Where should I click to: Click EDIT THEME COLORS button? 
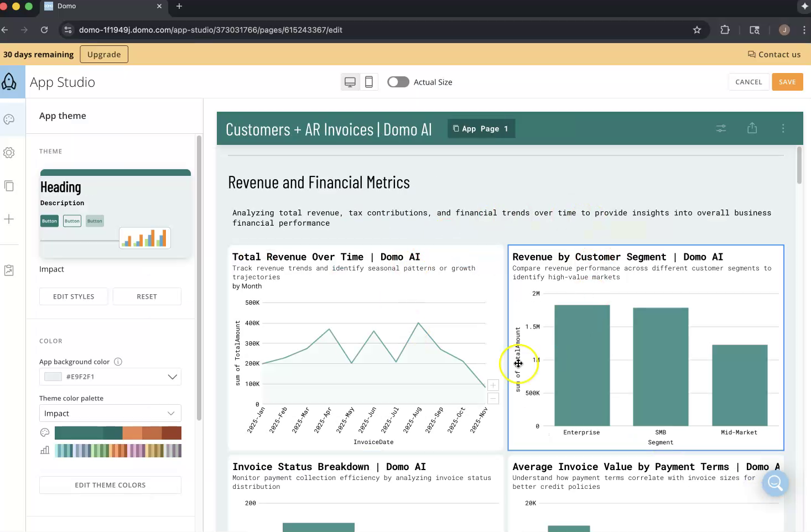110,485
